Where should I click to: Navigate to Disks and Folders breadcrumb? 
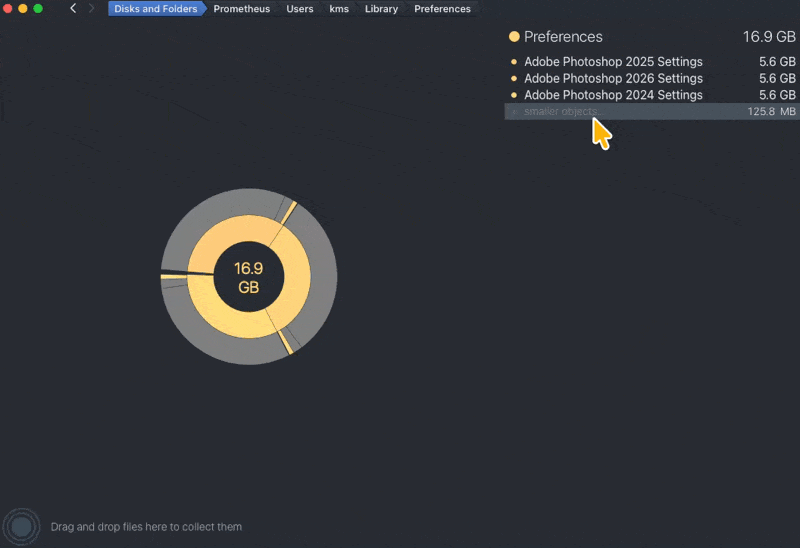154,9
